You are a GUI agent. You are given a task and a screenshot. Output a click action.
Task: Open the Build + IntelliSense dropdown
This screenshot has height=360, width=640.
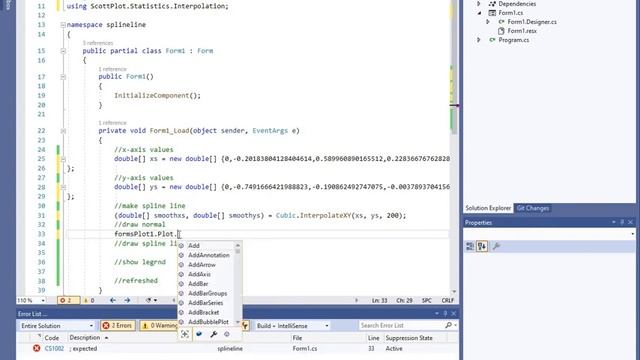pos(292,326)
